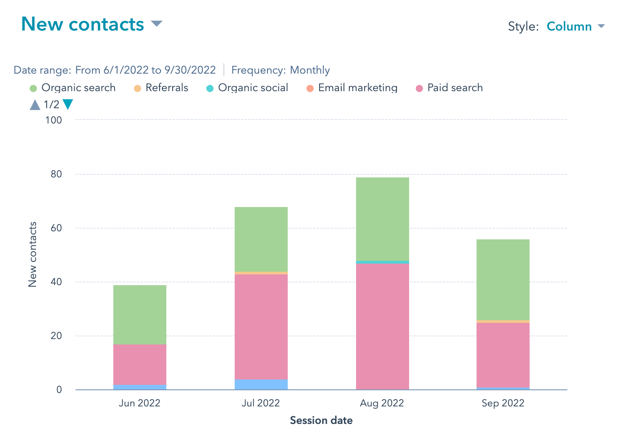Click Jul 2022 Organic search green segment
This screenshot has height=441, width=624.
click(261, 239)
